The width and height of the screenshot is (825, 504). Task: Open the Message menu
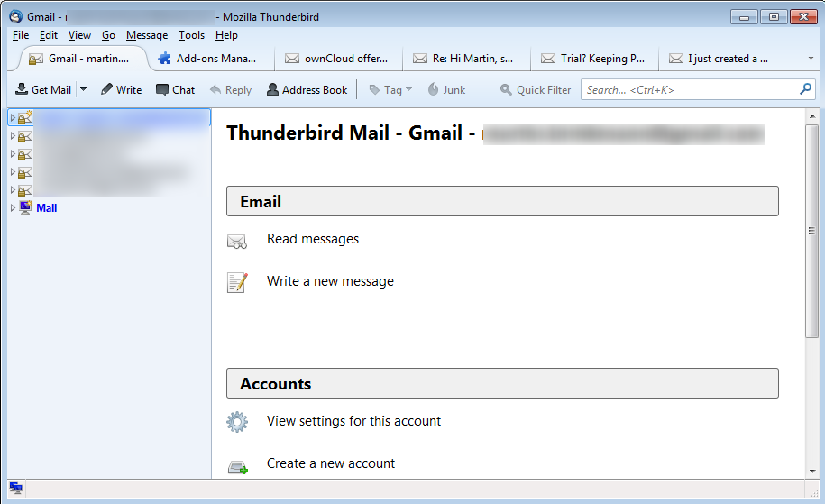click(x=147, y=35)
